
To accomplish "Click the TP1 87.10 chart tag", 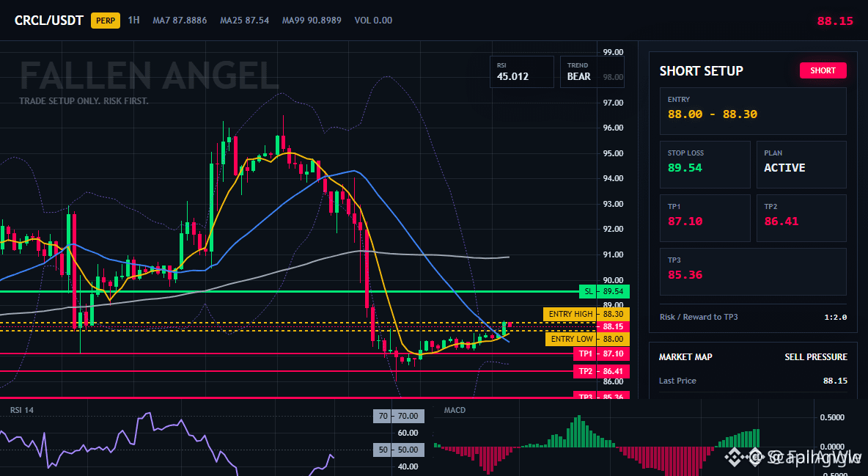I will 601,353.
